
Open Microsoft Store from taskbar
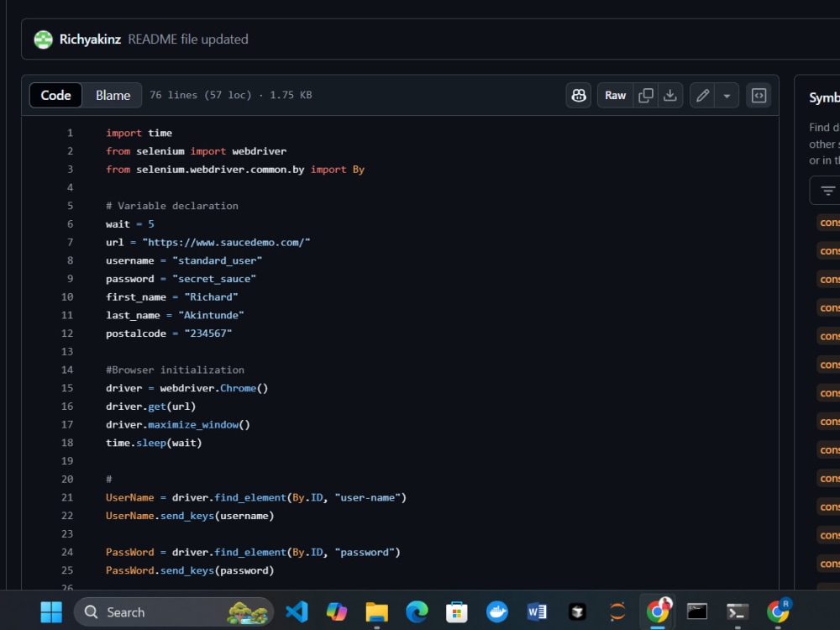(x=457, y=612)
